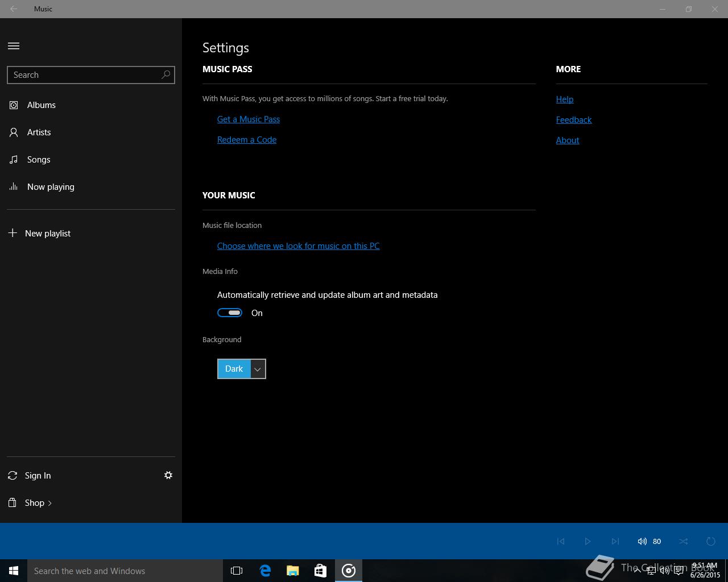Open the Now playing view

(x=91, y=187)
